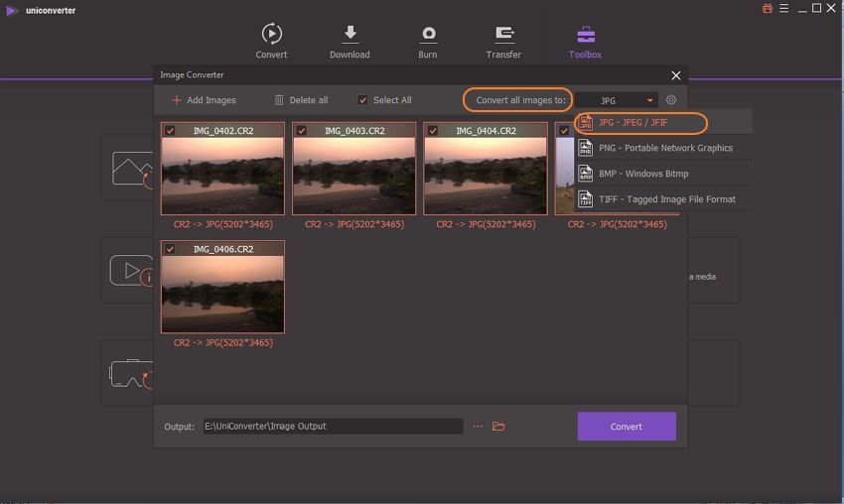Open the Convert tab icon
Image resolution: width=844 pixels, height=504 pixels.
click(x=271, y=35)
